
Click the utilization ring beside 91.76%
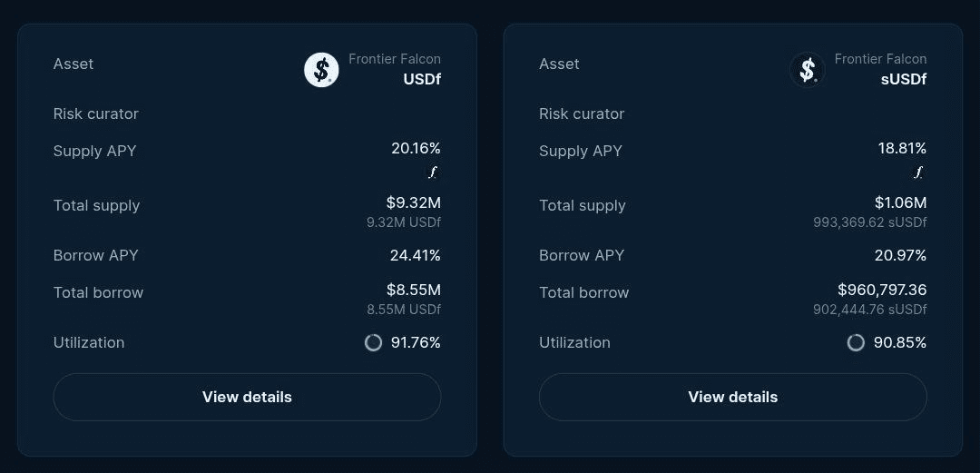[x=373, y=342]
